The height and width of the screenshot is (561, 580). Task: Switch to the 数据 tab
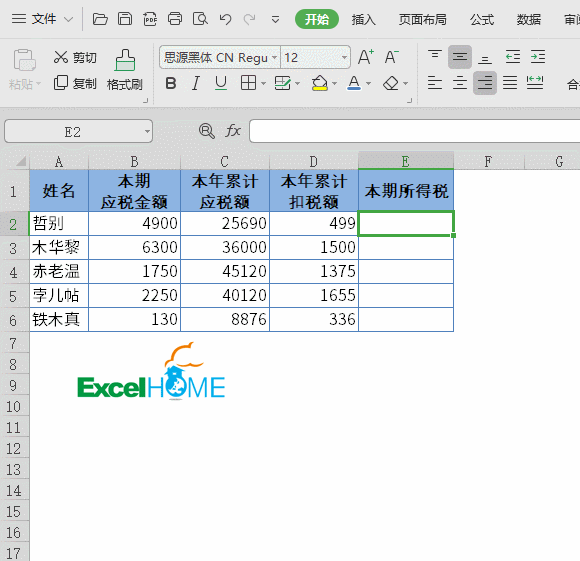(529, 19)
